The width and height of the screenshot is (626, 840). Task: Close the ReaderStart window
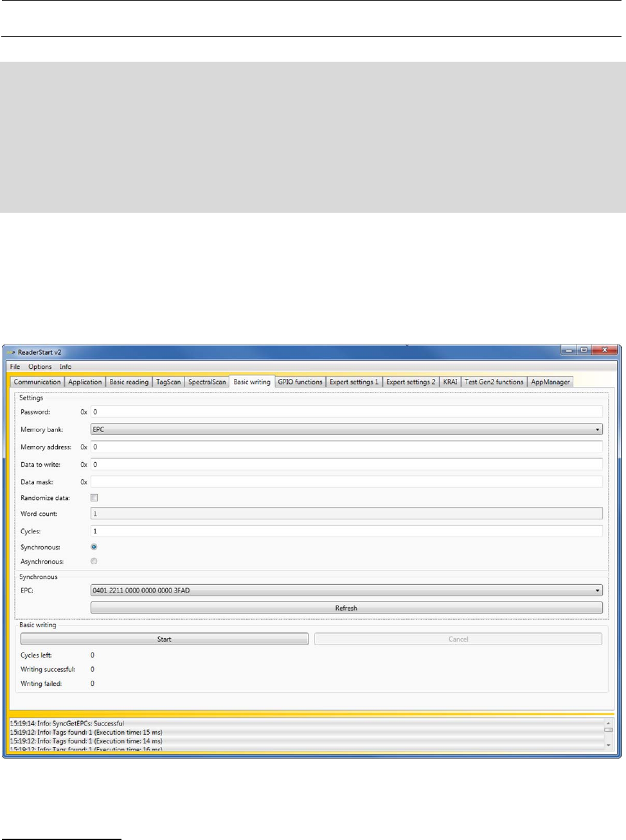coord(605,350)
